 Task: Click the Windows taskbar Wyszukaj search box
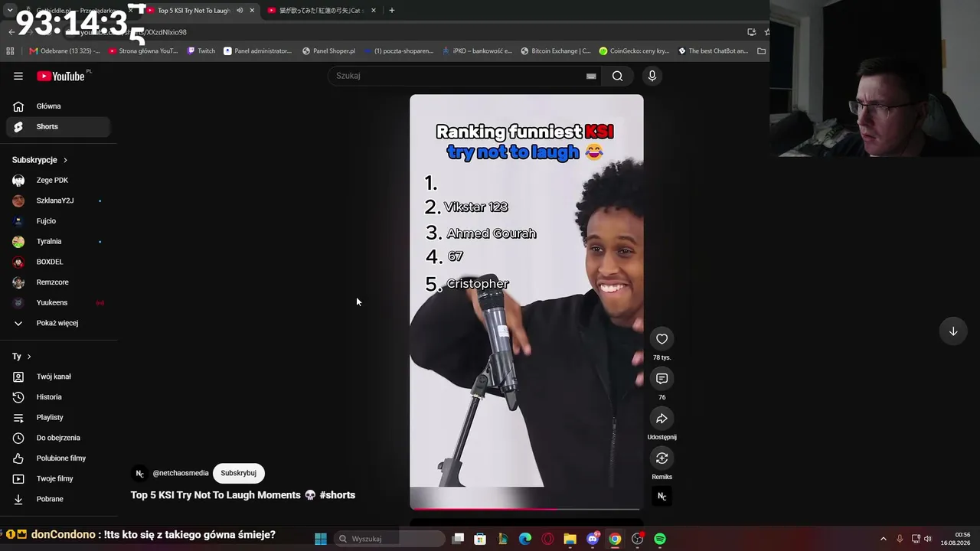pyautogui.click(x=390, y=539)
